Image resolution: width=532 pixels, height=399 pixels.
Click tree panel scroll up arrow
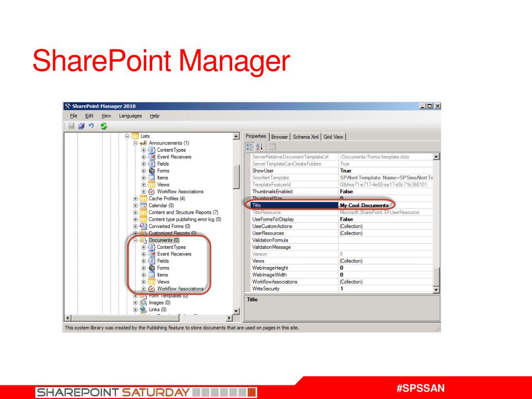coord(236,136)
